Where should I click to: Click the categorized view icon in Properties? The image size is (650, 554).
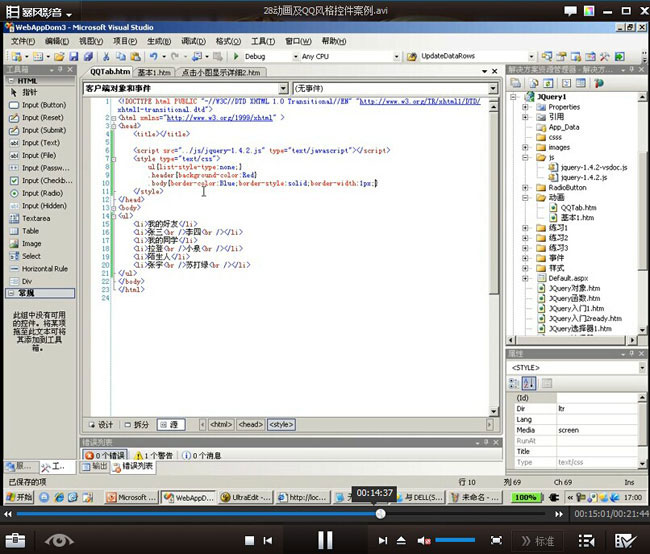point(514,383)
